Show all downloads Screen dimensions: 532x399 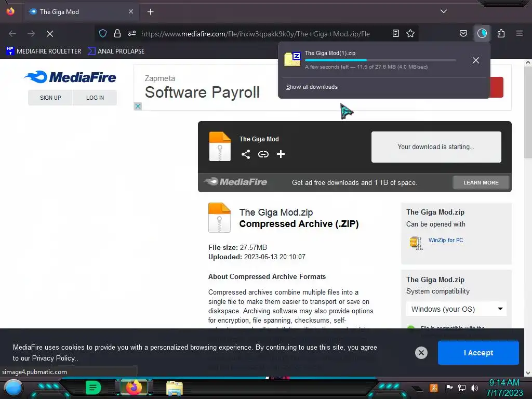click(x=312, y=87)
